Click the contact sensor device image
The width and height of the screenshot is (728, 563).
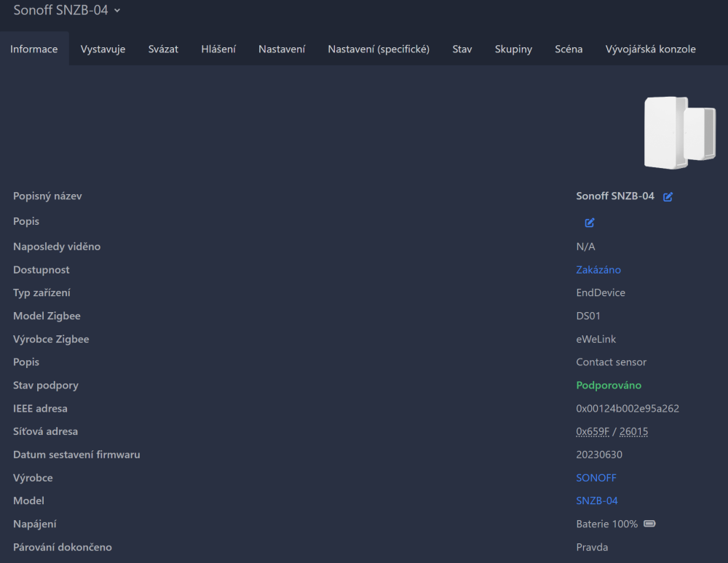680,132
